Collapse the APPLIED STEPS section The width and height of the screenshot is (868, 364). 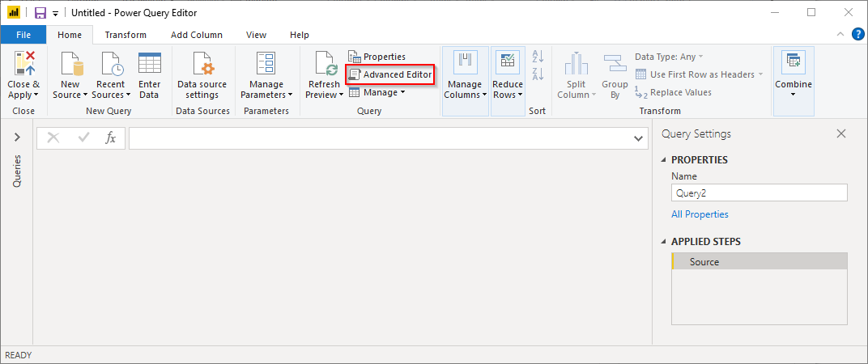(x=664, y=242)
